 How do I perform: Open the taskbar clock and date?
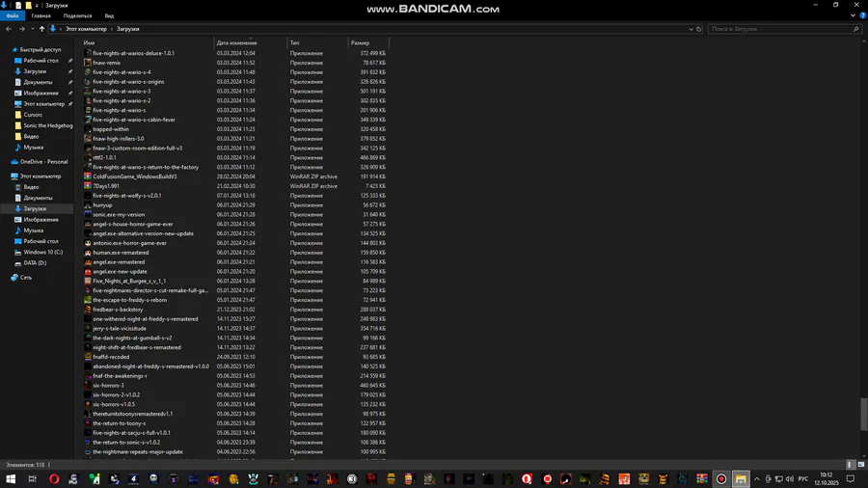[x=826, y=478]
